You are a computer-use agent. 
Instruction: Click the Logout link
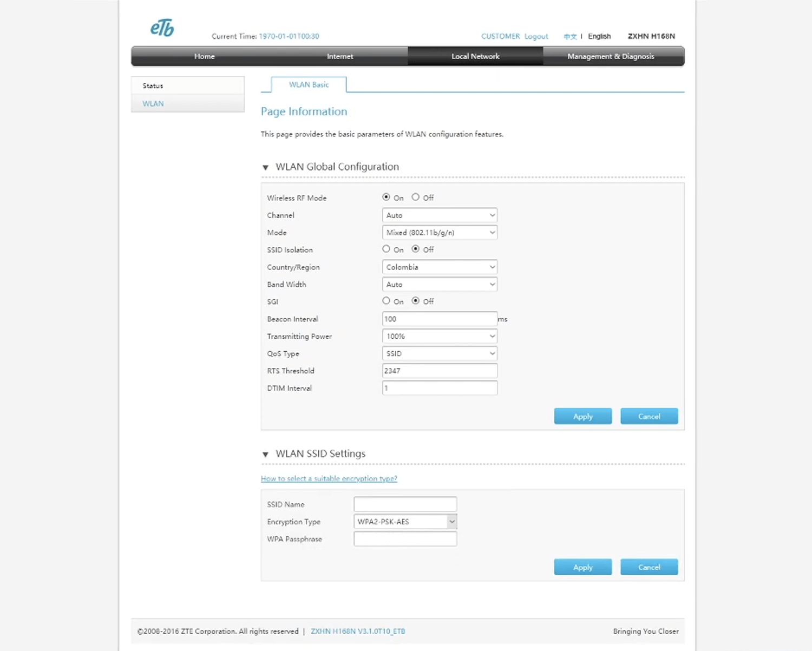pyautogui.click(x=536, y=36)
